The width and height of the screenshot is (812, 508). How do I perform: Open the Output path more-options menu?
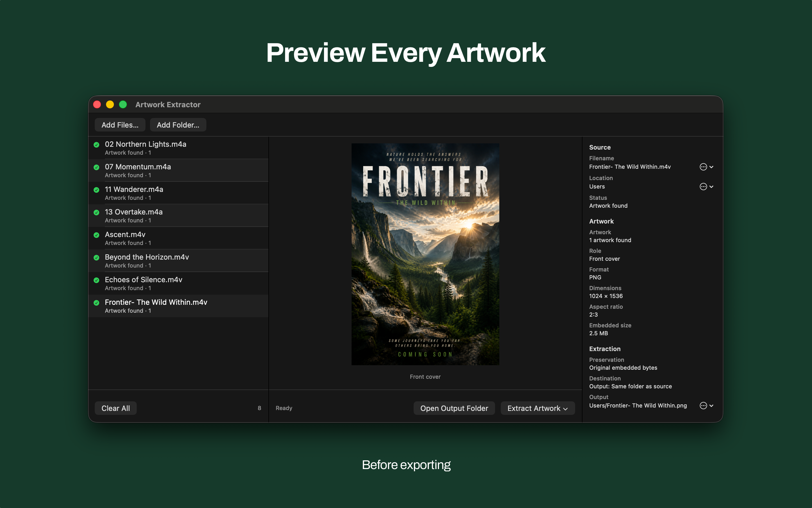706,406
